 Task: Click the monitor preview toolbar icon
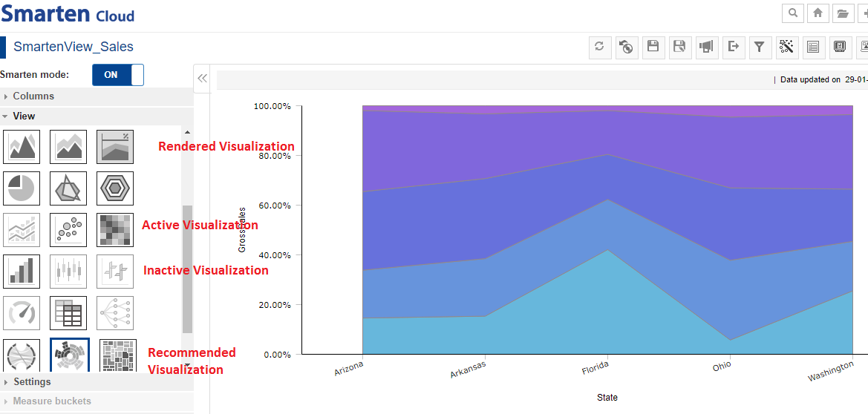840,47
